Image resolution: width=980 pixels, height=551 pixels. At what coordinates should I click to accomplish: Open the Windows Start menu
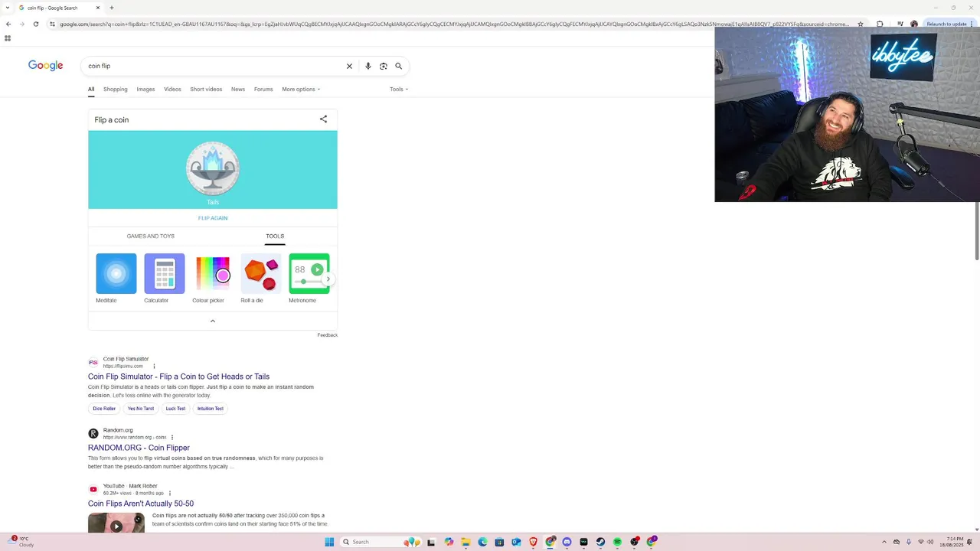click(329, 542)
